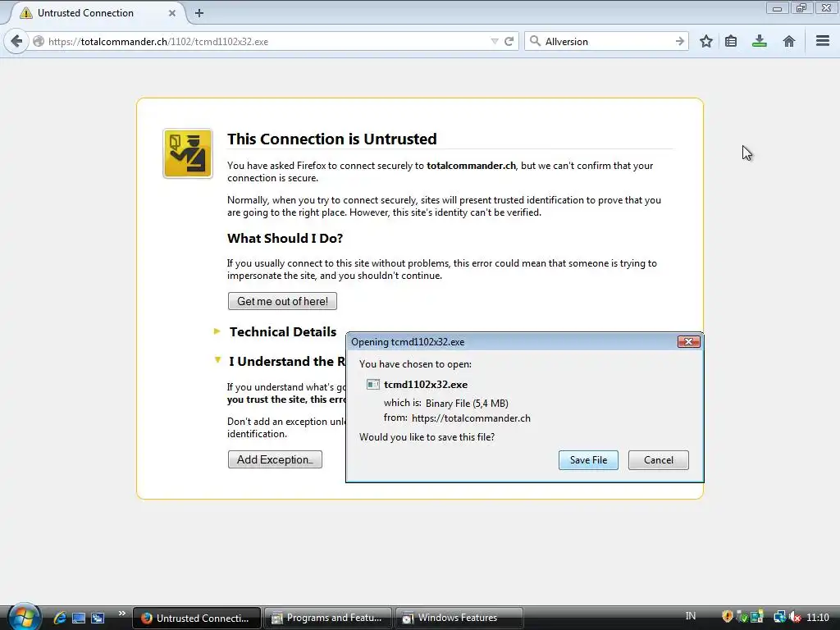Click the network tray icon

[779, 617]
